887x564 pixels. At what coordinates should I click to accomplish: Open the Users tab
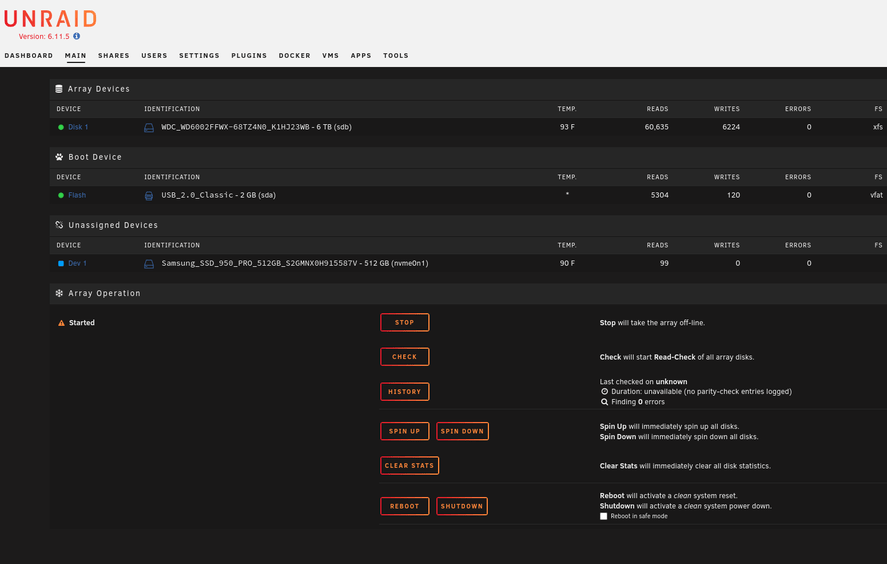[x=154, y=55]
